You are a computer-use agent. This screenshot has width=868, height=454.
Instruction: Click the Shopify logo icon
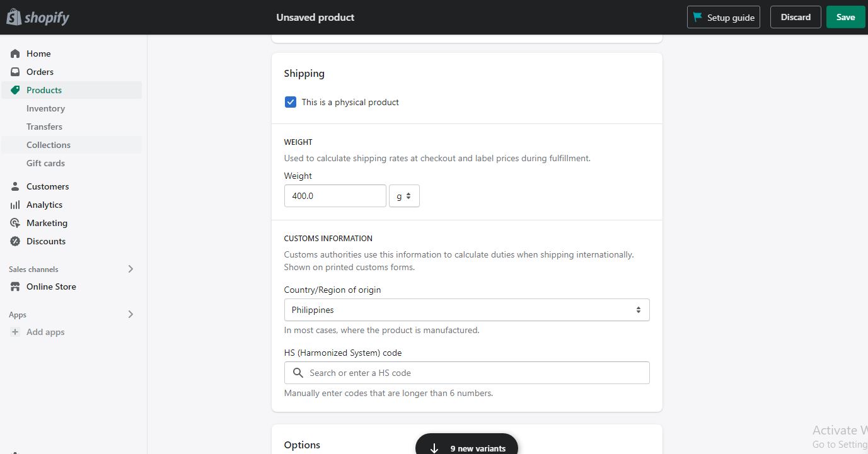coord(14,17)
